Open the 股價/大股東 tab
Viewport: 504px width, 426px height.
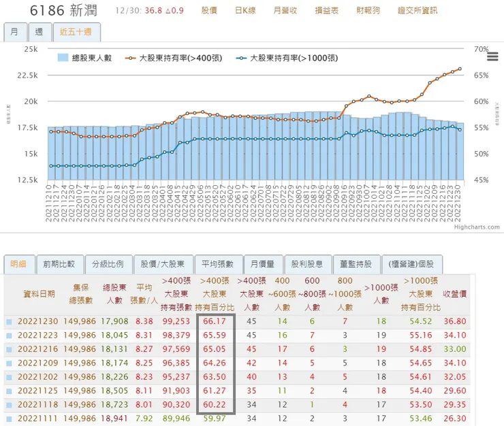coord(163,264)
